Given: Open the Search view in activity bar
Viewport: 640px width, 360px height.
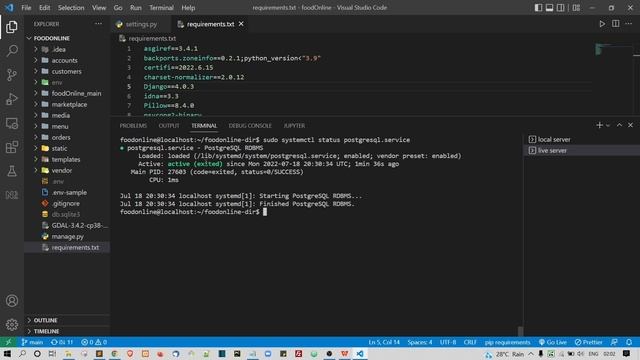Looking at the screenshot, I should (x=12, y=51).
